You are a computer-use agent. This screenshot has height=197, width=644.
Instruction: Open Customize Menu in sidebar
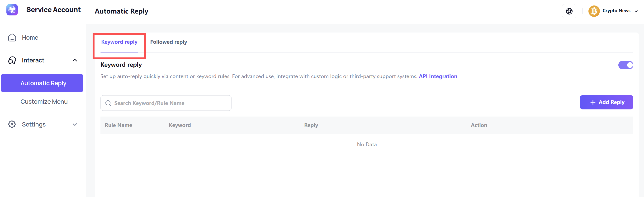44,102
